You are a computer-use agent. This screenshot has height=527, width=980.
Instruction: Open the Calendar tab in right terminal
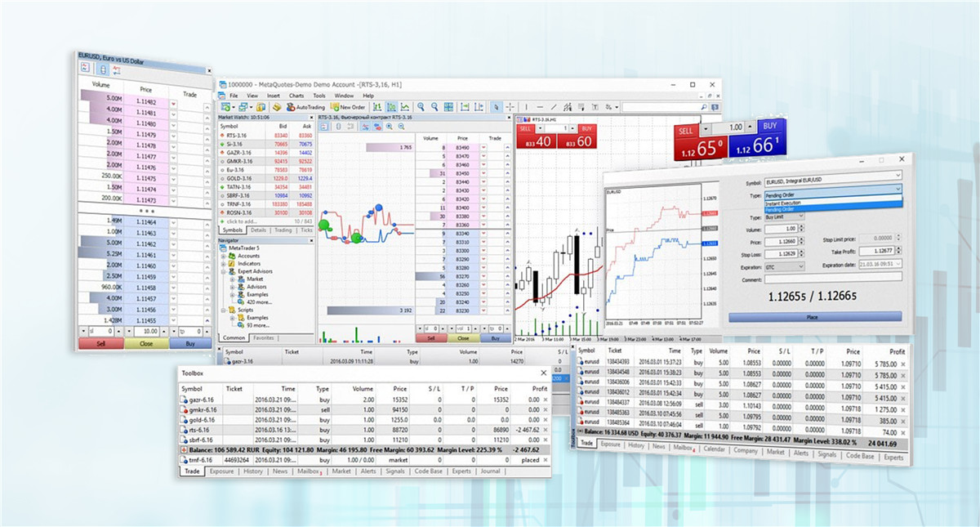pos(714,449)
